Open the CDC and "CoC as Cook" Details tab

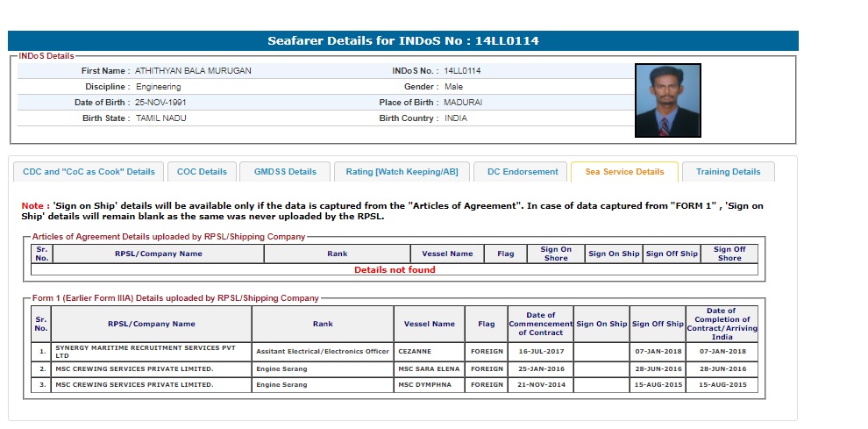pos(89,172)
